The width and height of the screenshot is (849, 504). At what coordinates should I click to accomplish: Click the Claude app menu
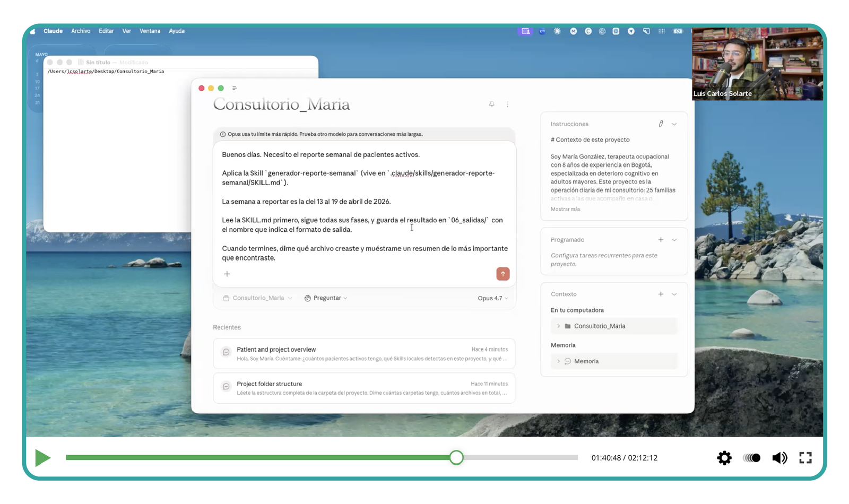click(x=53, y=31)
